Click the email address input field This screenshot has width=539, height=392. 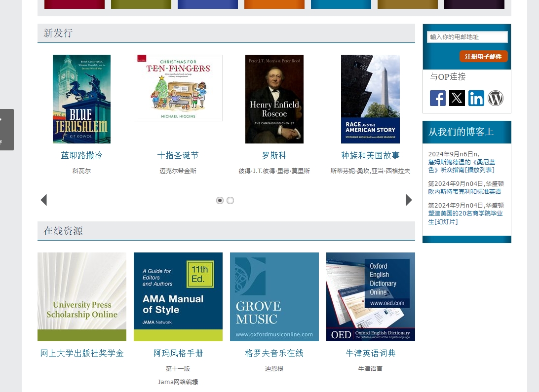pos(467,36)
